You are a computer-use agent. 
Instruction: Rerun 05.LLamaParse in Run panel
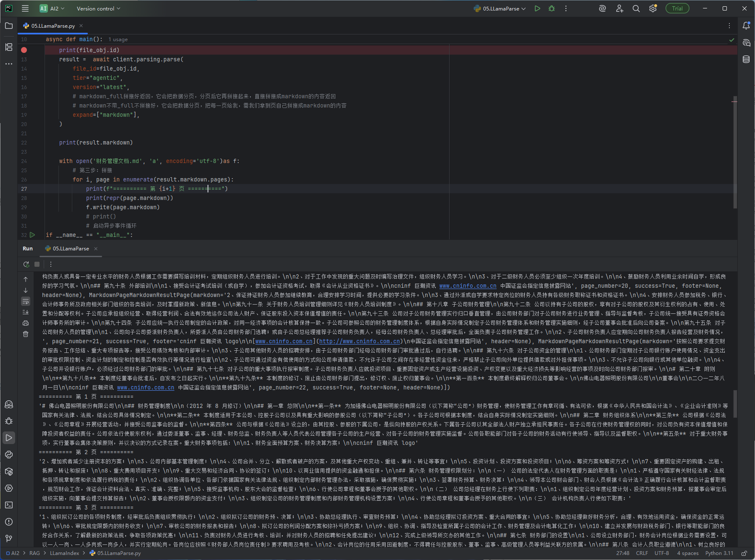pos(26,264)
